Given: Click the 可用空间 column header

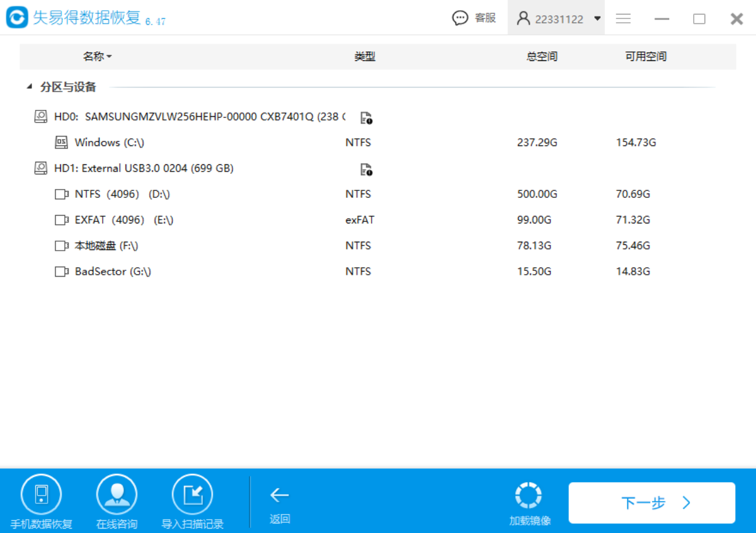Looking at the screenshot, I should pos(646,56).
